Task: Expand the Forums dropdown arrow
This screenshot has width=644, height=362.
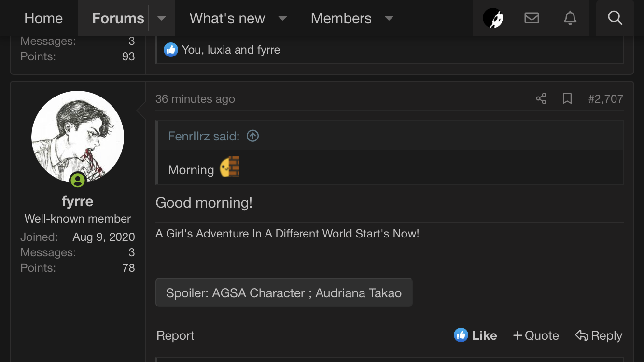Action: 162,18
